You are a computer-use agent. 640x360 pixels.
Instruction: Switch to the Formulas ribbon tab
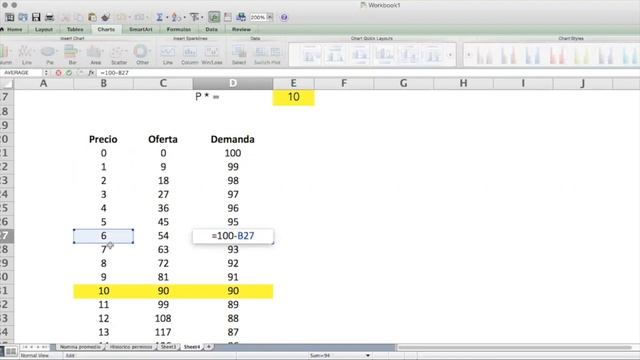coord(179,29)
